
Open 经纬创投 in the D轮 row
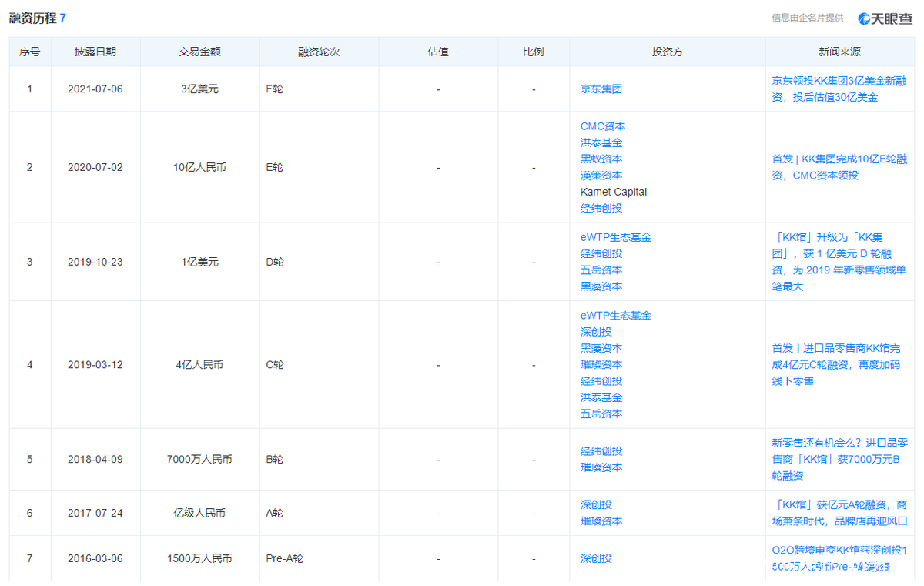[x=601, y=253]
